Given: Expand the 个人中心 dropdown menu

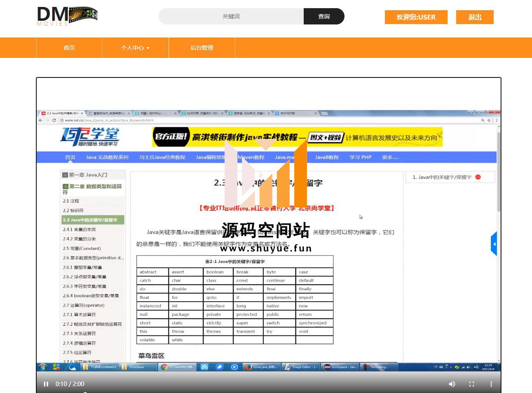Looking at the screenshot, I should [x=135, y=48].
